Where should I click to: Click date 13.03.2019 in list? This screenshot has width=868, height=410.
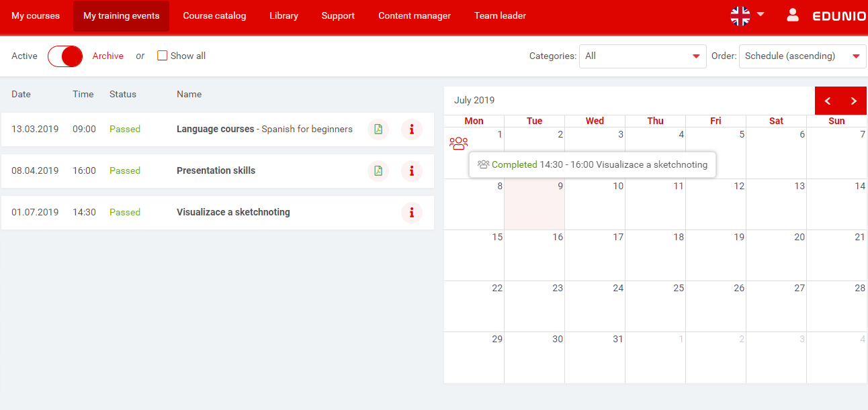pyautogui.click(x=35, y=130)
